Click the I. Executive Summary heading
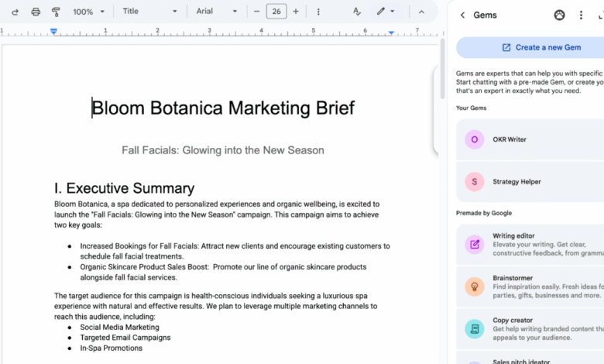Viewport: 604px width, 364px height. pyautogui.click(x=124, y=188)
